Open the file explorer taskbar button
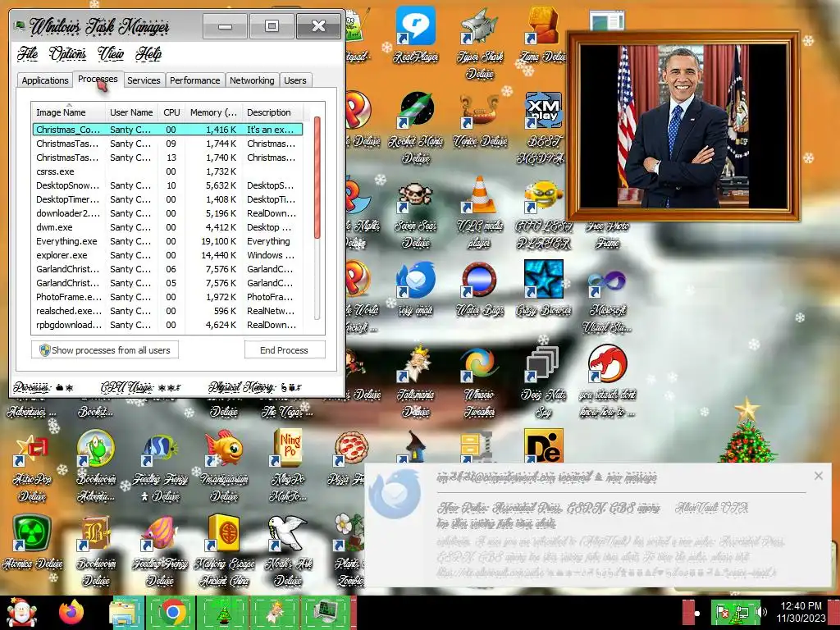 pyautogui.click(x=125, y=612)
